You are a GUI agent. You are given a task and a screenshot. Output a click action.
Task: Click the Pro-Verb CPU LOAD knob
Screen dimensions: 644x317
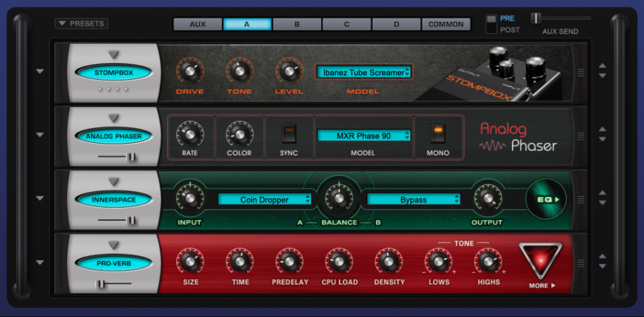coord(339,261)
